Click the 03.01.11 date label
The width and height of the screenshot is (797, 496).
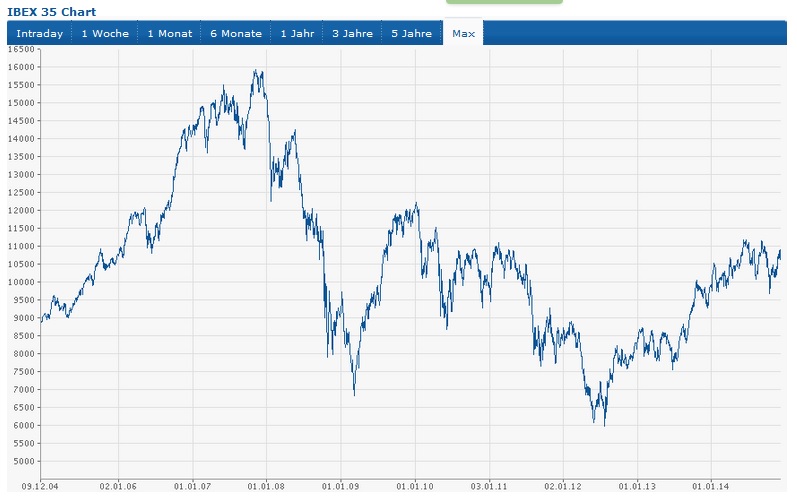pos(489,486)
